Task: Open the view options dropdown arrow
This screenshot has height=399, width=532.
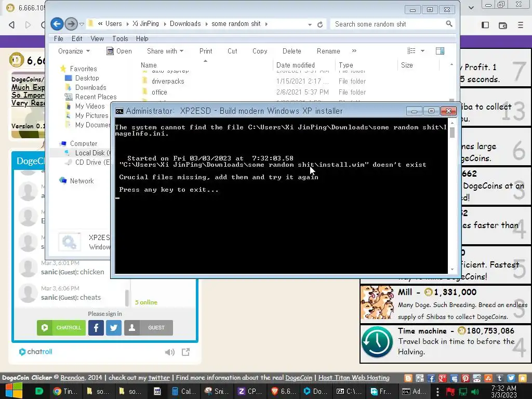Action: point(422,51)
